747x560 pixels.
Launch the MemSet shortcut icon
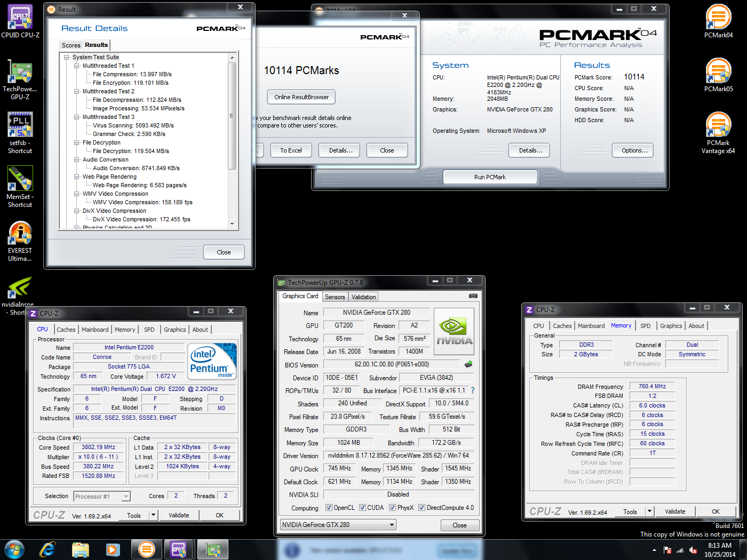pos(20,187)
